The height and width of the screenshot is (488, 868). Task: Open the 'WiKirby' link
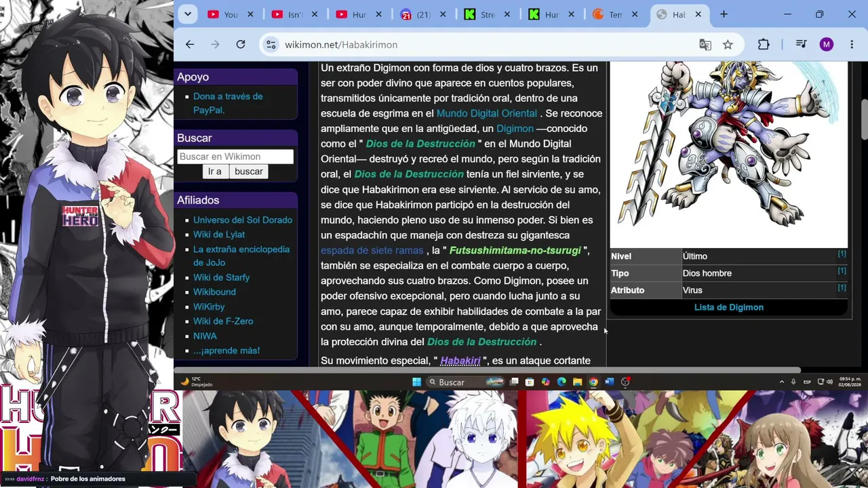tap(209, 306)
